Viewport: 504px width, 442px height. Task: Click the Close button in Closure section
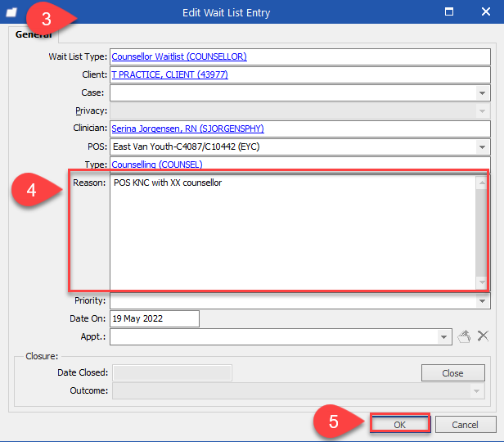point(453,373)
